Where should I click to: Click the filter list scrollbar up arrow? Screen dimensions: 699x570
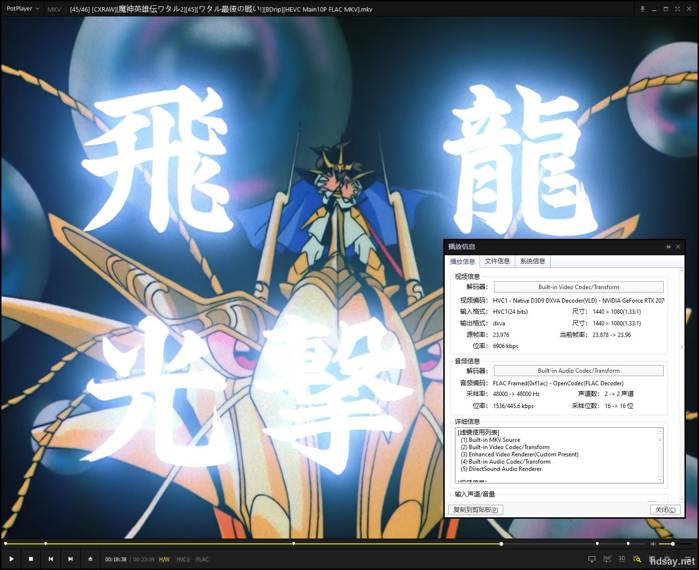coord(660,431)
